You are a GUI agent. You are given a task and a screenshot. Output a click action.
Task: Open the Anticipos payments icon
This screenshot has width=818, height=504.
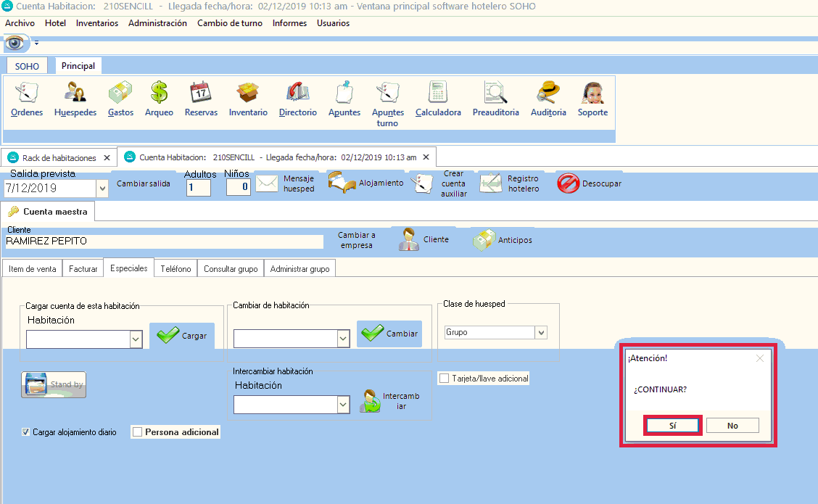[484, 240]
